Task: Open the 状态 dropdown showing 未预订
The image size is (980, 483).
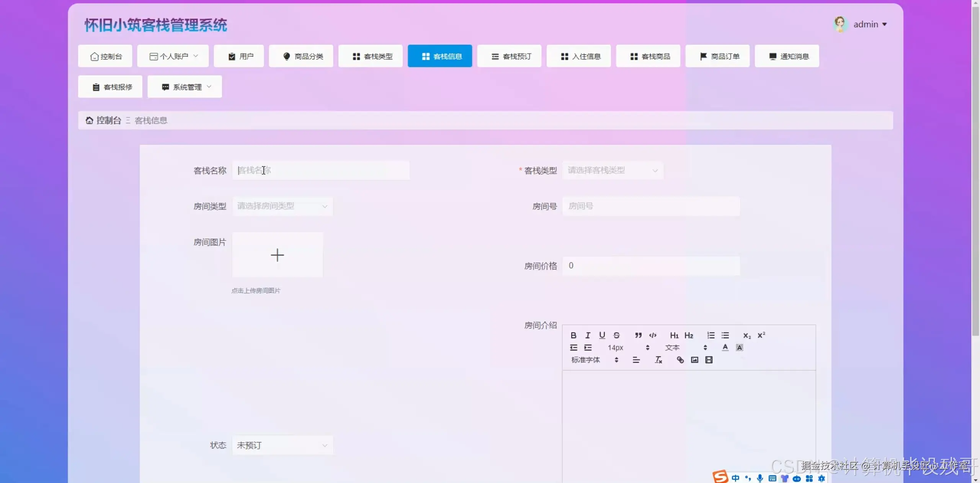Action: click(x=282, y=445)
